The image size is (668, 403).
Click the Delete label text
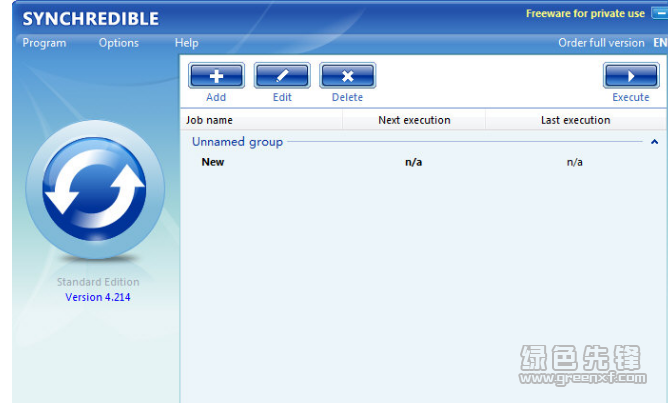tap(347, 97)
